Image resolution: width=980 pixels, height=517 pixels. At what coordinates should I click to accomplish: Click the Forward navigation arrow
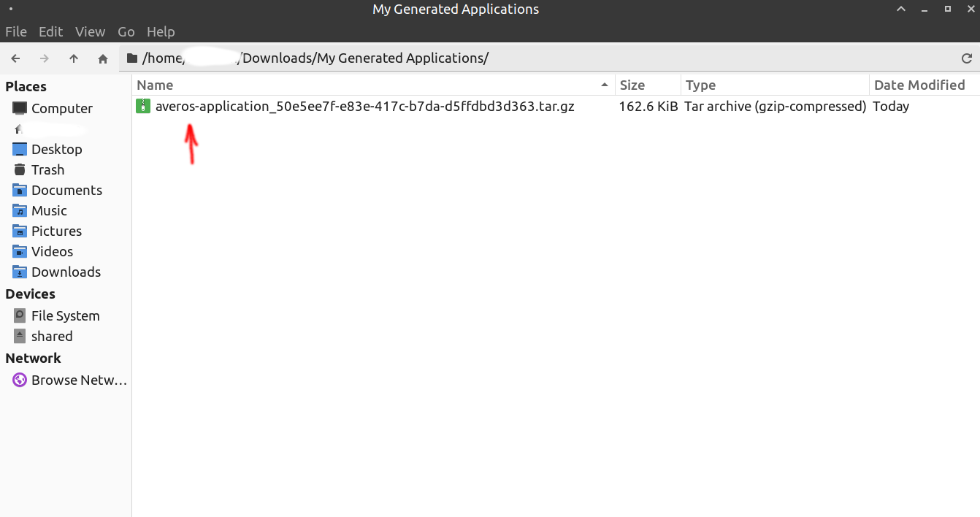coord(45,58)
